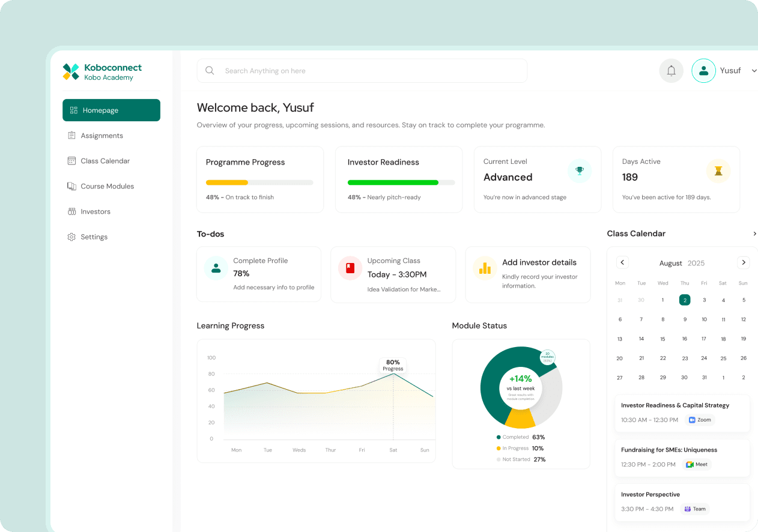Select the Assignments sidebar icon

tap(73, 135)
